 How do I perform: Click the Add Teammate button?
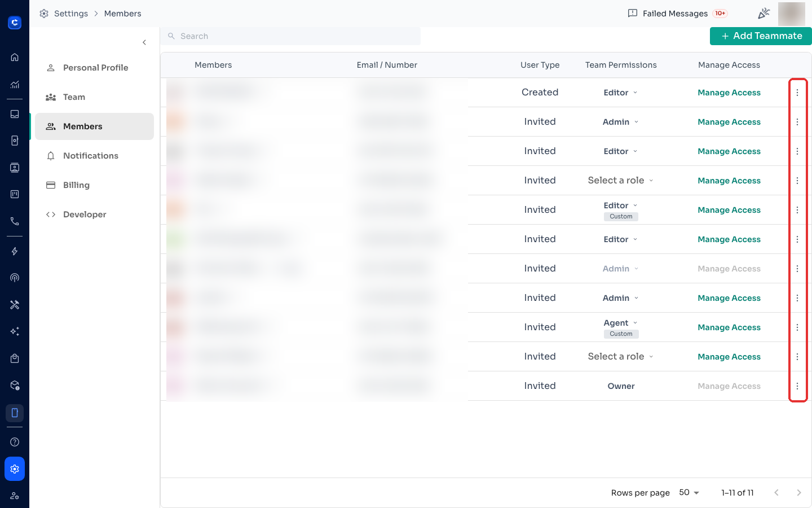pos(761,36)
